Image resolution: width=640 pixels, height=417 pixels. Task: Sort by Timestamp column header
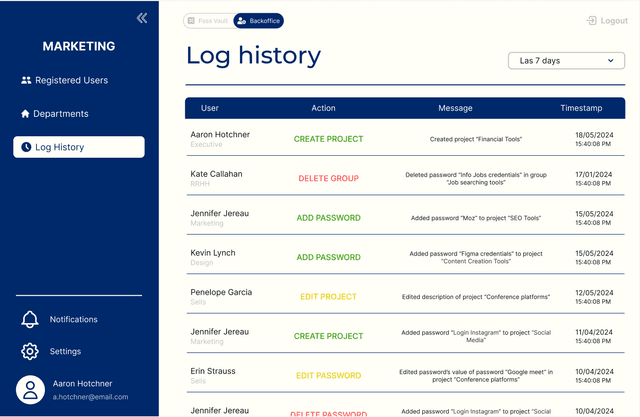coord(581,108)
